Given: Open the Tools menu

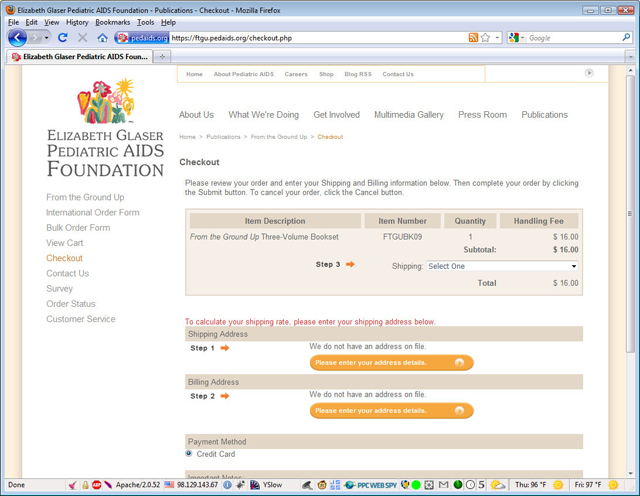Looking at the screenshot, I should tap(145, 22).
